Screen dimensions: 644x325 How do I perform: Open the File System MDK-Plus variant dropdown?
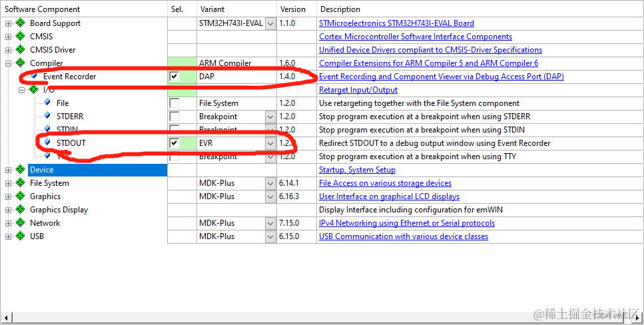click(x=270, y=183)
